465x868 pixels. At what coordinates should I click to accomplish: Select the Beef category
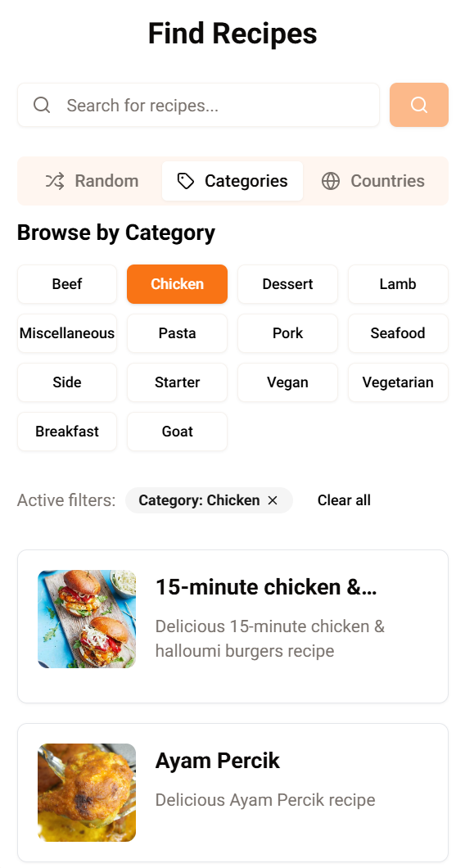(x=67, y=284)
